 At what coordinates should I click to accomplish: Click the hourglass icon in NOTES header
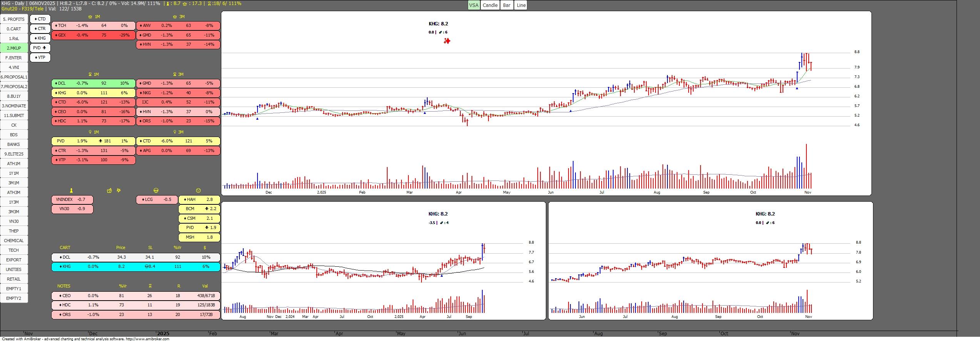(x=150, y=286)
